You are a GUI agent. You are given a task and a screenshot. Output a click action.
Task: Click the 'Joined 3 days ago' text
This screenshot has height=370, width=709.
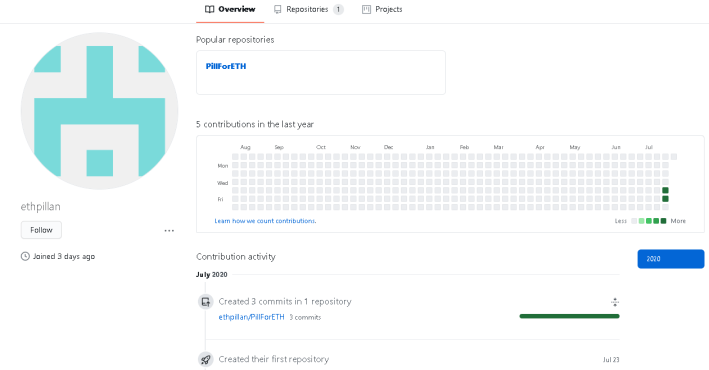coord(64,256)
